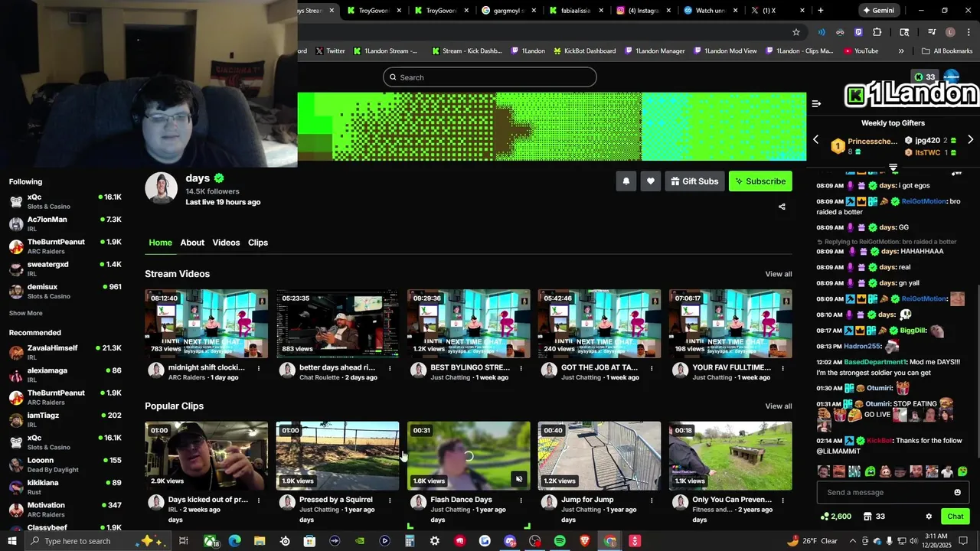This screenshot has width=980, height=551.
Task: Open options for Only You Can Prevent clip
Action: pyautogui.click(x=782, y=500)
